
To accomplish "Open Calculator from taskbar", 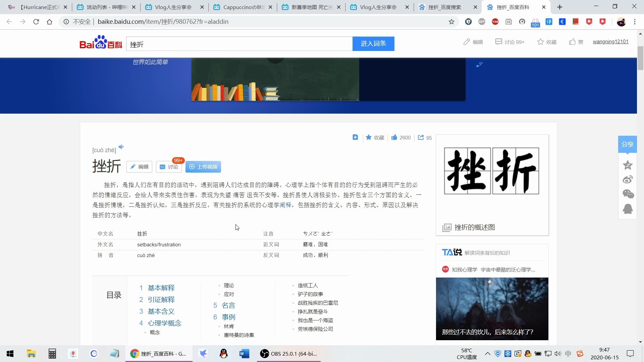I will pyautogui.click(x=52, y=354).
